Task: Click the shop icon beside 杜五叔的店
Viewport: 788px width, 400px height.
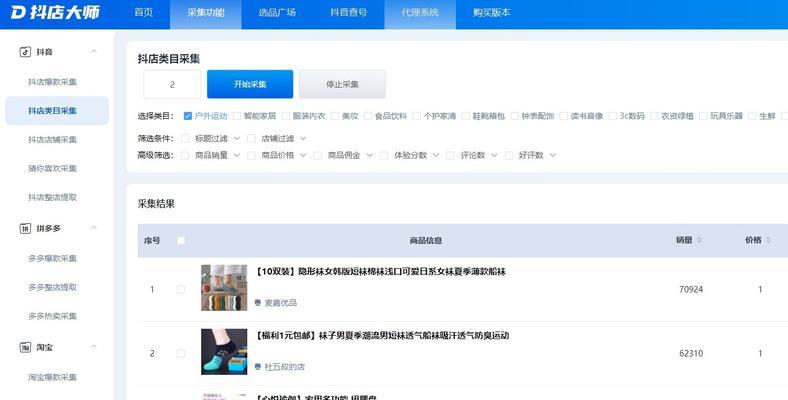Action: coord(258,367)
